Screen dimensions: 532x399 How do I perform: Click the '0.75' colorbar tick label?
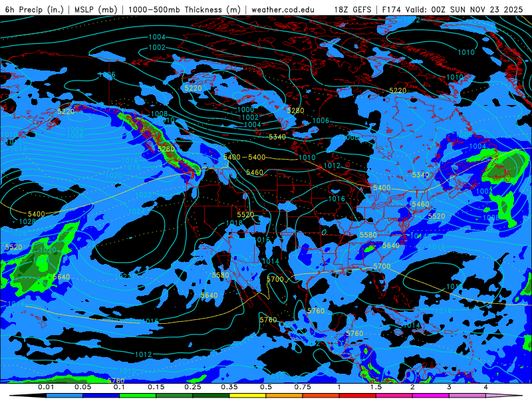click(x=303, y=387)
